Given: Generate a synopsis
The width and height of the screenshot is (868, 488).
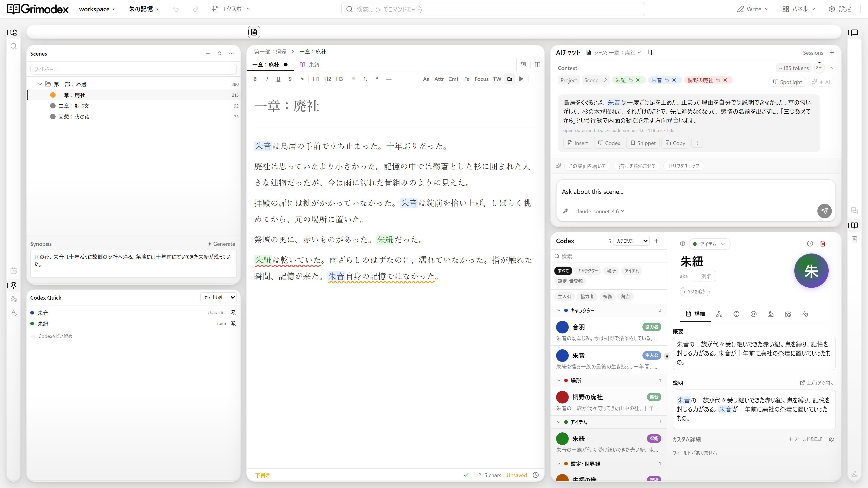Looking at the screenshot, I should click(x=221, y=244).
